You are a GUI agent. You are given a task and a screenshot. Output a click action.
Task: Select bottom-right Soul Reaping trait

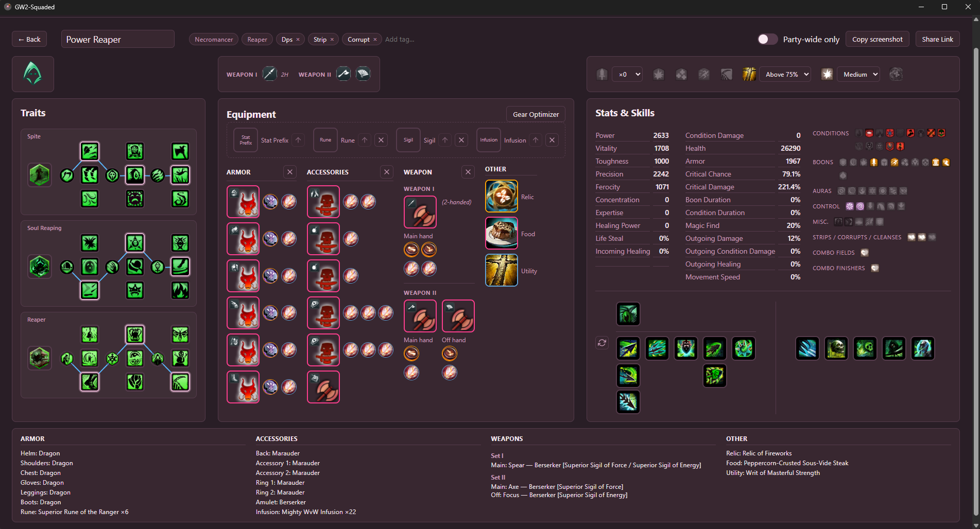tap(180, 290)
